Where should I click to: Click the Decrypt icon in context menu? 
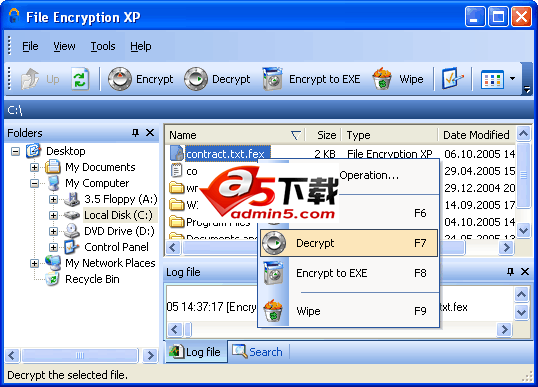[x=274, y=243]
